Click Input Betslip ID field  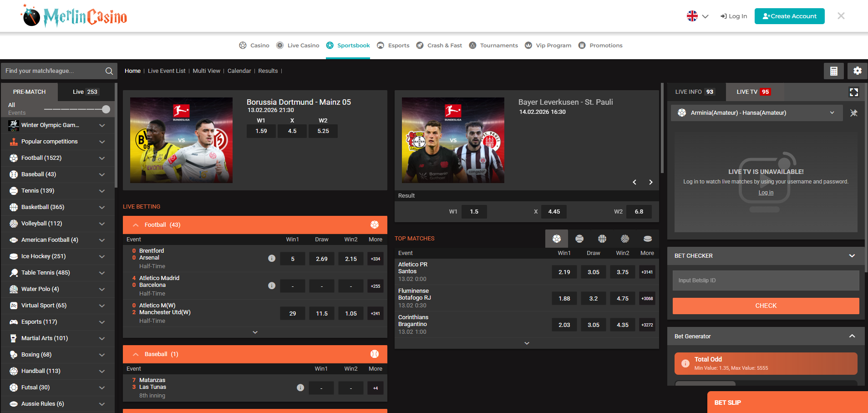point(766,280)
